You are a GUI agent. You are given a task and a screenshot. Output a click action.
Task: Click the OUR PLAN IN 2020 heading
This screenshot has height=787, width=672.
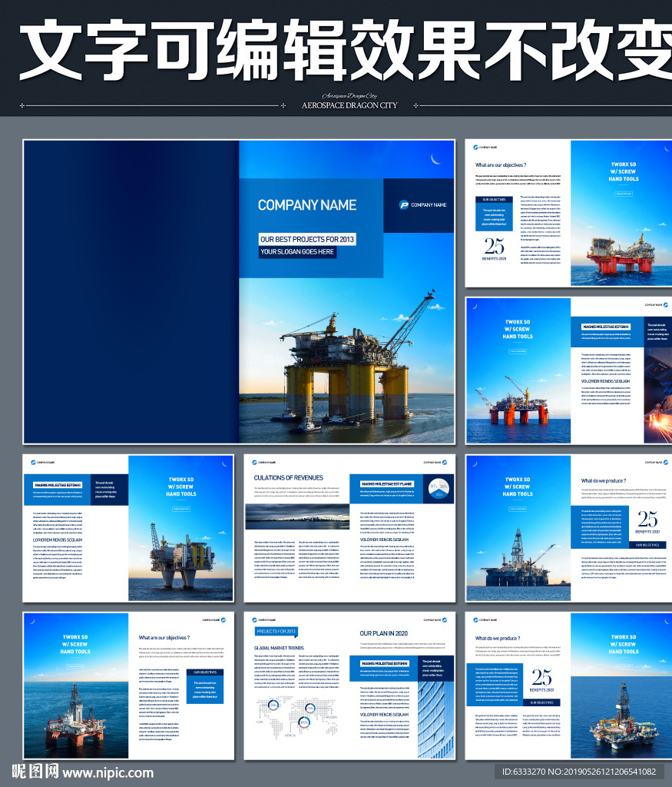[383, 633]
